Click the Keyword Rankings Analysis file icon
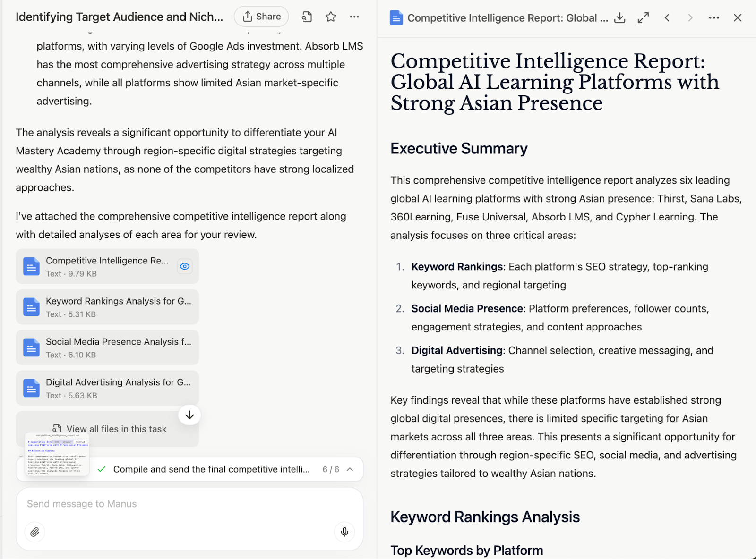Image resolution: width=756 pixels, height=559 pixels. [31, 307]
